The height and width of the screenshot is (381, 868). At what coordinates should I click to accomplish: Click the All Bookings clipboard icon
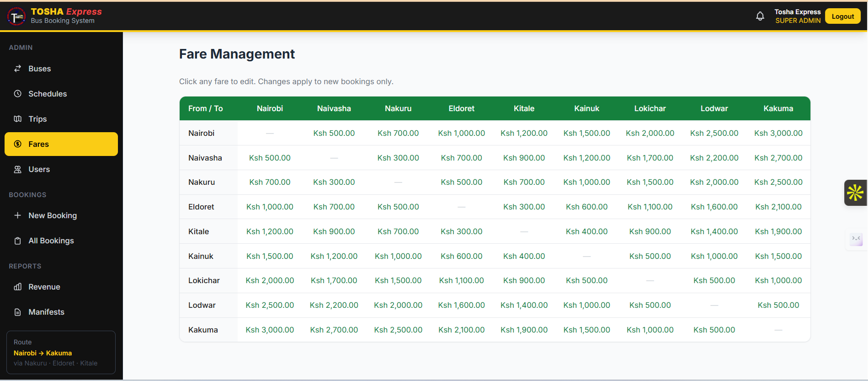click(x=18, y=241)
